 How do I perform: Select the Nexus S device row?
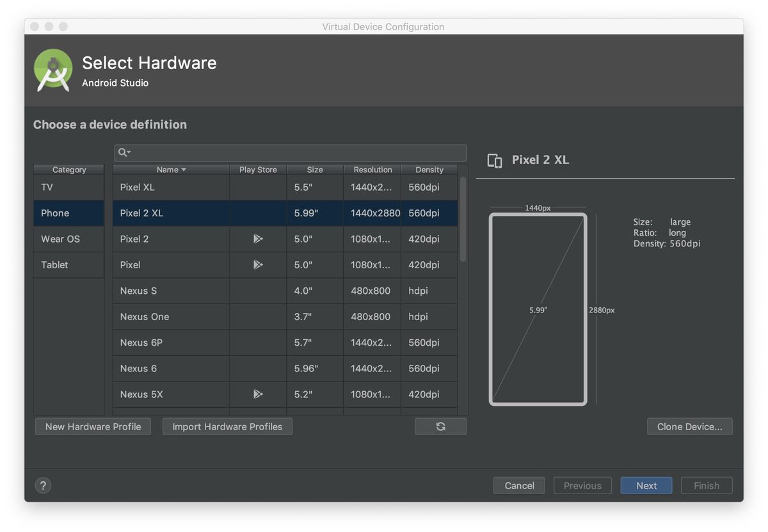(285, 291)
